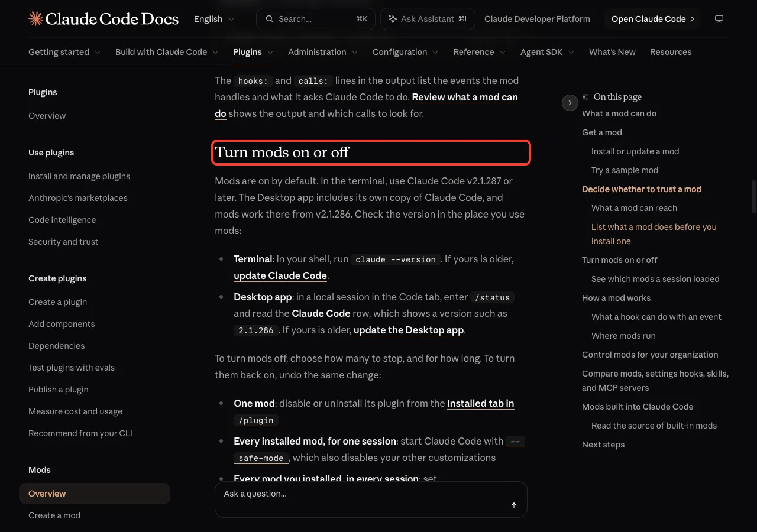Expand the Reference menu

(x=480, y=52)
